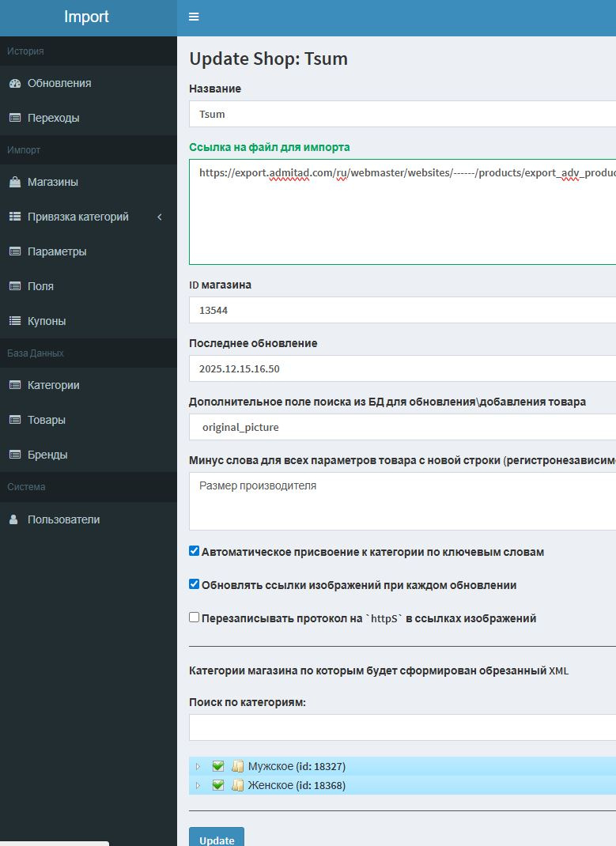Click the folder icon beside Мужское
The image size is (616, 846).
click(x=237, y=766)
